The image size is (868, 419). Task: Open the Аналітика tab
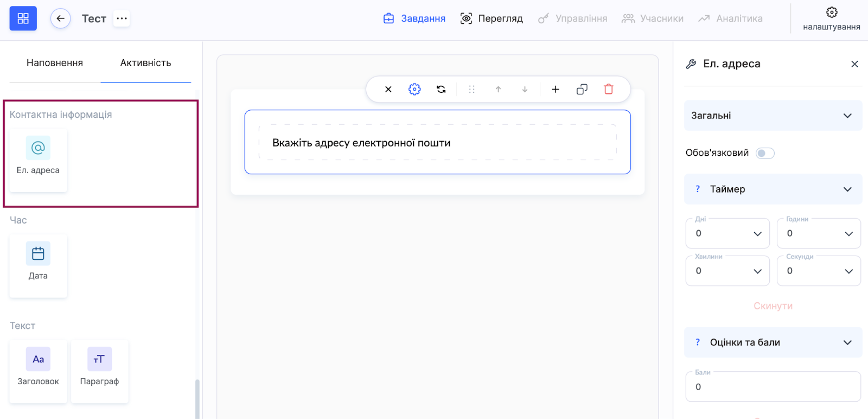pos(730,18)
